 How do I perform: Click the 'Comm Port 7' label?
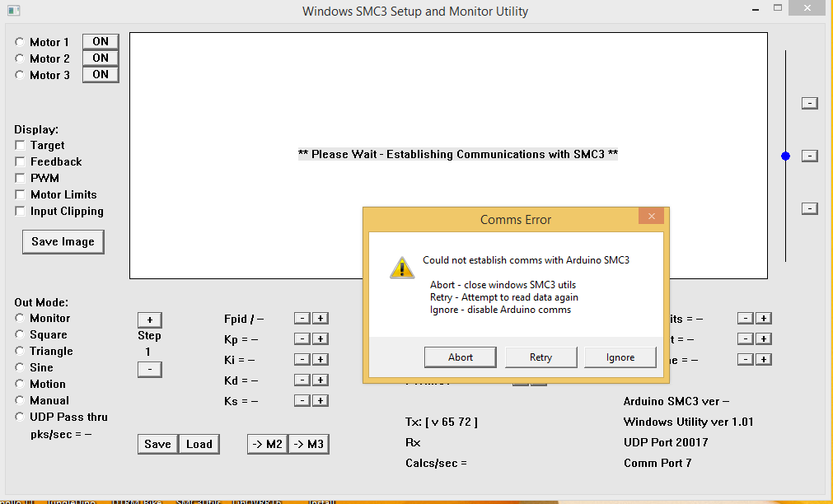click(x=658, y=463)
